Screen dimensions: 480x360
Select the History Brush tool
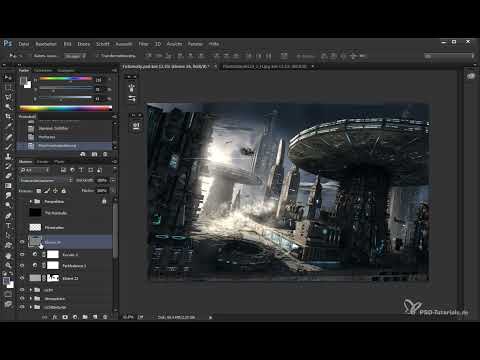(x=8, y=166)
